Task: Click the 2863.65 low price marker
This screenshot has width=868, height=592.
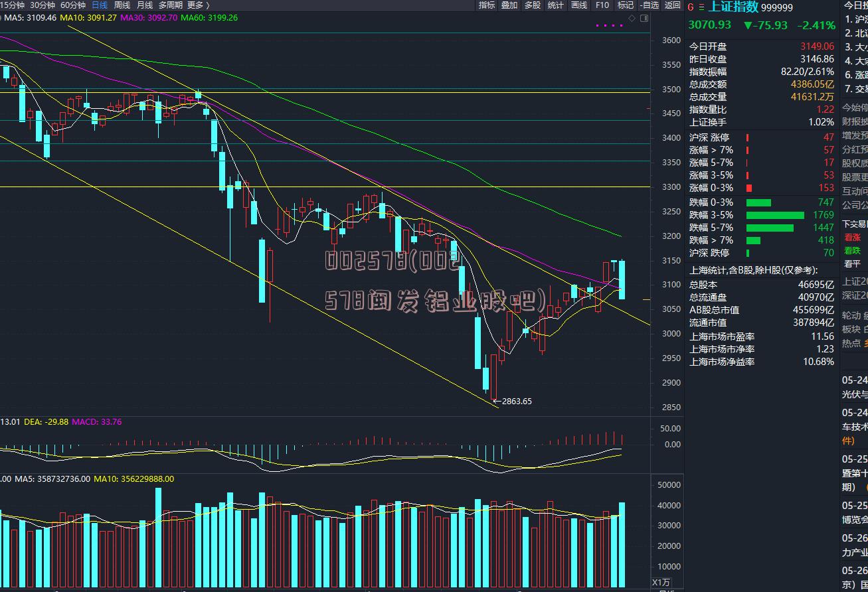Action: [516, 401]
